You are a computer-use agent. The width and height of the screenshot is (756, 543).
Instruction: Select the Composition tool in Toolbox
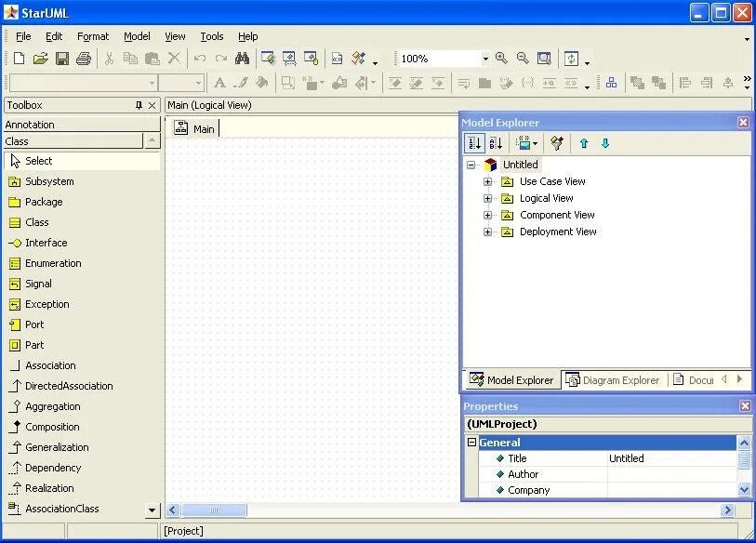coord(45,427)
